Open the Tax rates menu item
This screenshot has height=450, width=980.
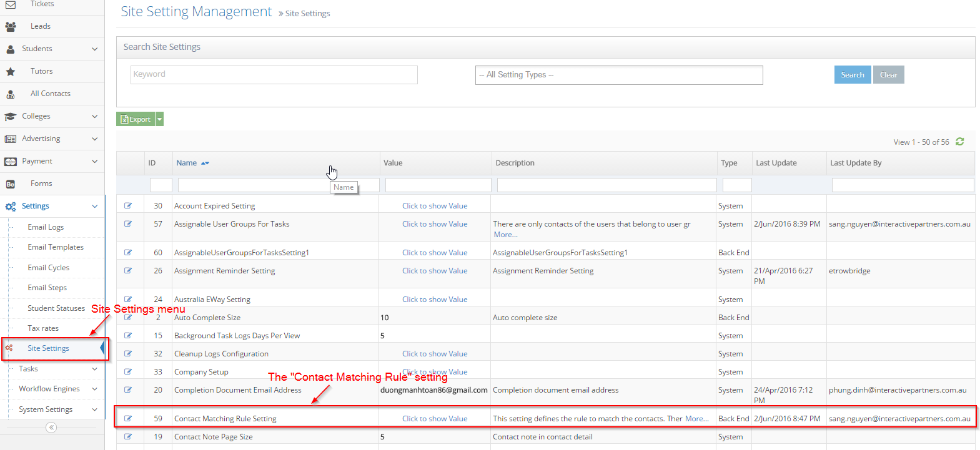click(x=43, y=328)
